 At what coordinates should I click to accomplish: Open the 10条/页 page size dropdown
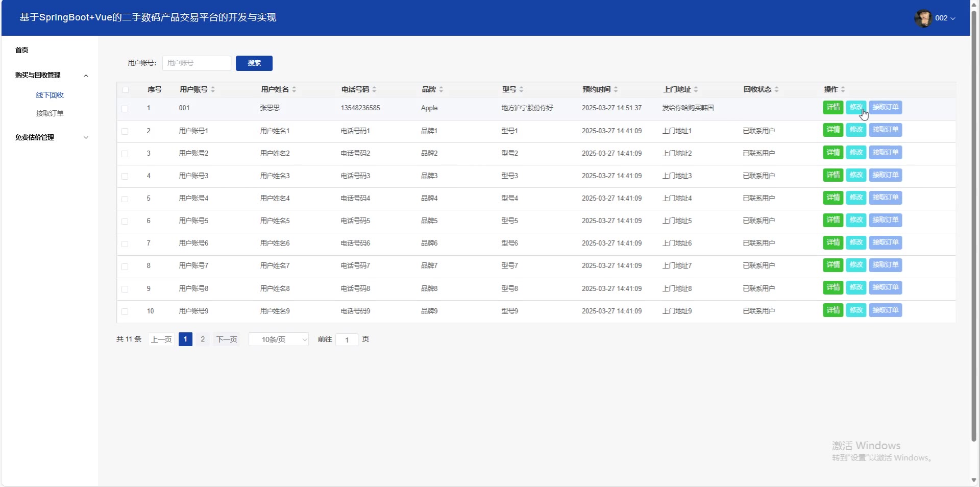click(279, 339)
